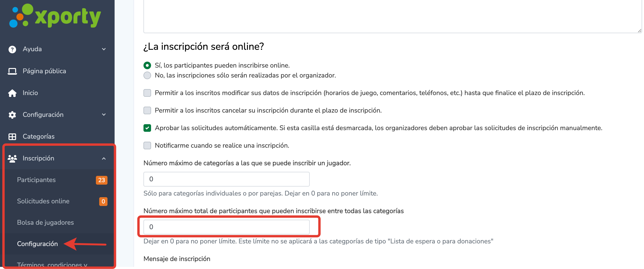Expand the Configuración sidebar chevron
Viewport: 644px width, 269px height.
(104, 115)
